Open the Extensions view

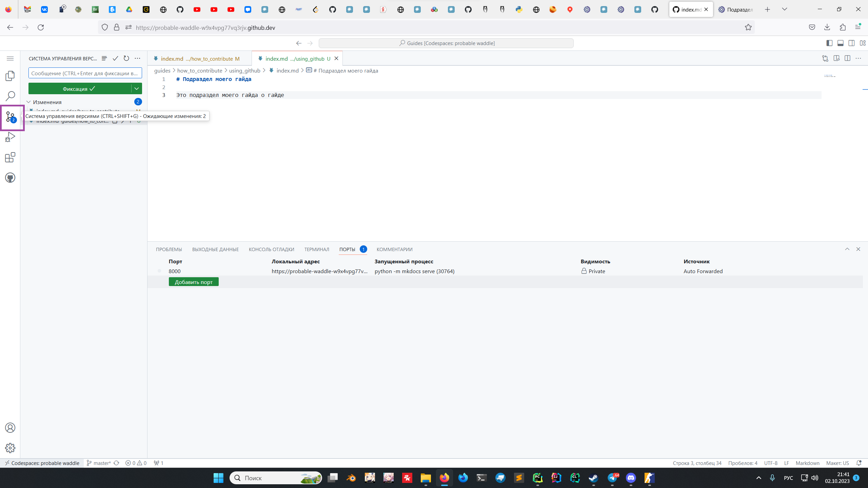[10, 157]
